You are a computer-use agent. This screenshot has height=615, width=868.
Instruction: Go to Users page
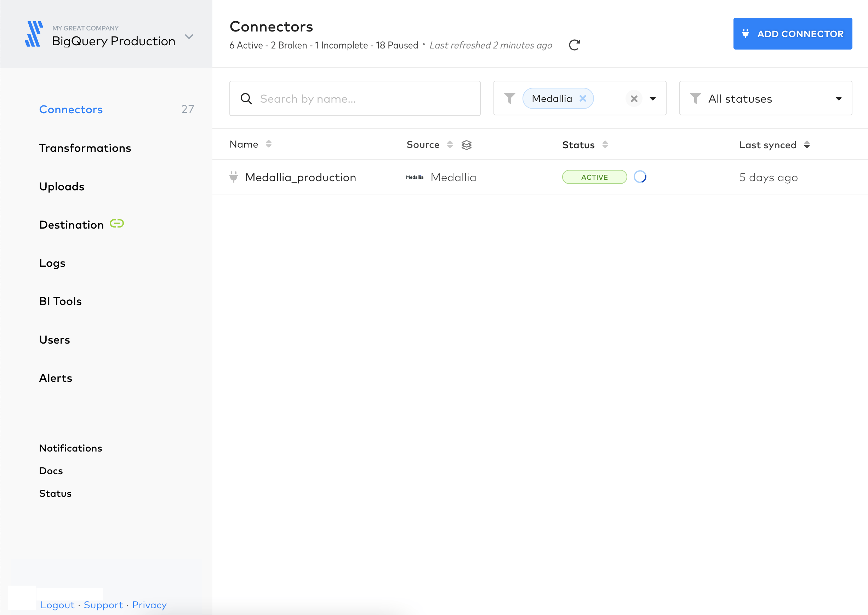55,340
